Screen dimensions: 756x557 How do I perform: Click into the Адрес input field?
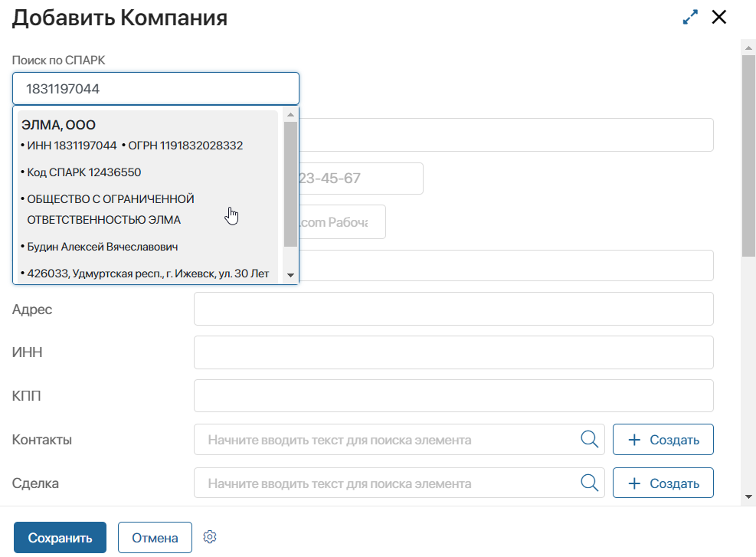tap(453, 308)
